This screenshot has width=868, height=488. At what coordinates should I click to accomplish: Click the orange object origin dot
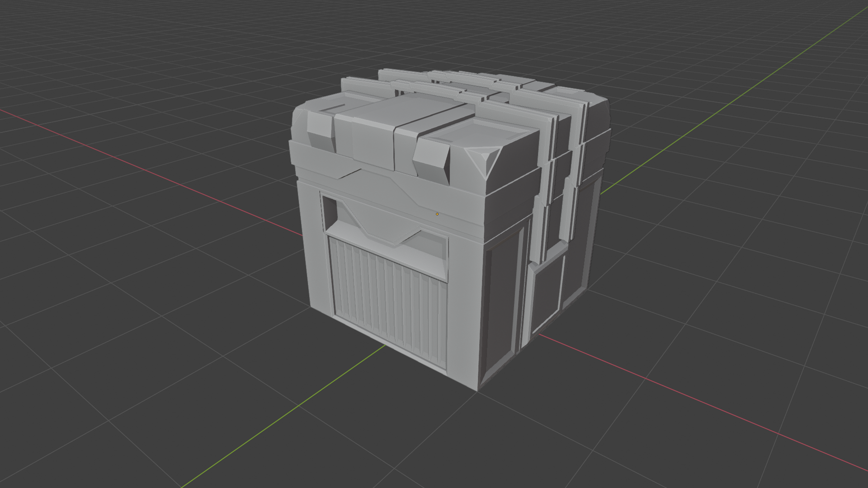(437, 214)
